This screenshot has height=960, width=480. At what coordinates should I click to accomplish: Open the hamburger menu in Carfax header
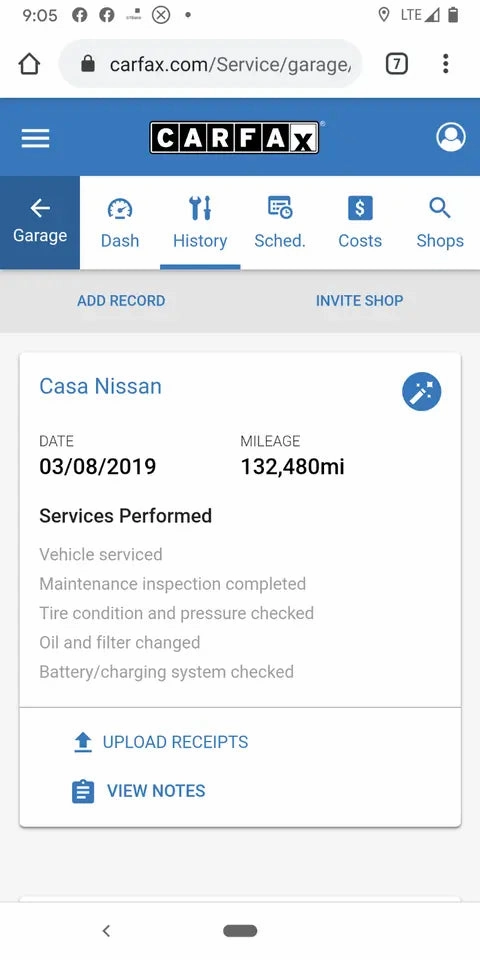click(36, 138)
